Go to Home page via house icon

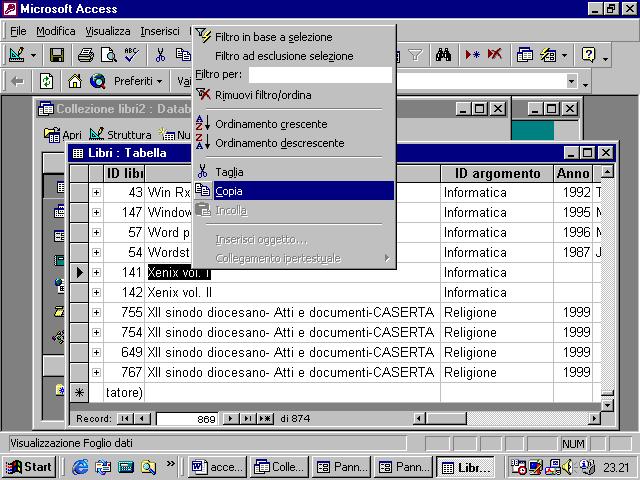[75, 82]
